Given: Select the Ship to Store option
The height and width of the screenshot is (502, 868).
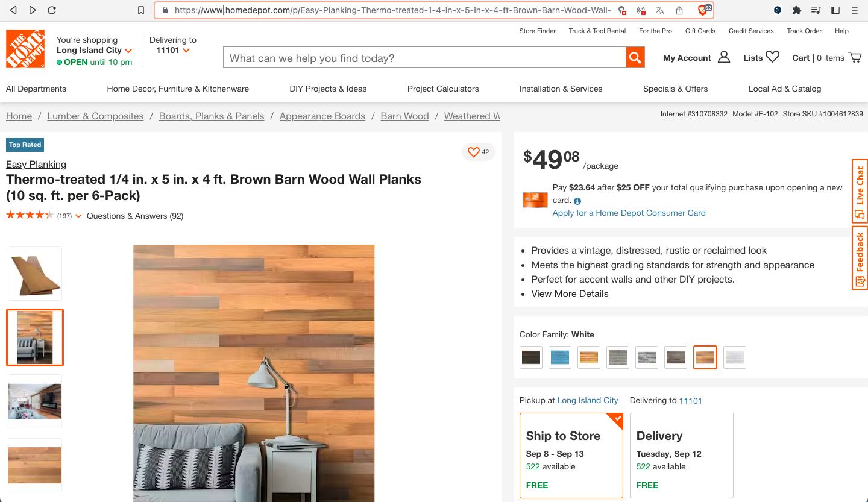Looking at the screenshot, I should (x=571, y=456).
